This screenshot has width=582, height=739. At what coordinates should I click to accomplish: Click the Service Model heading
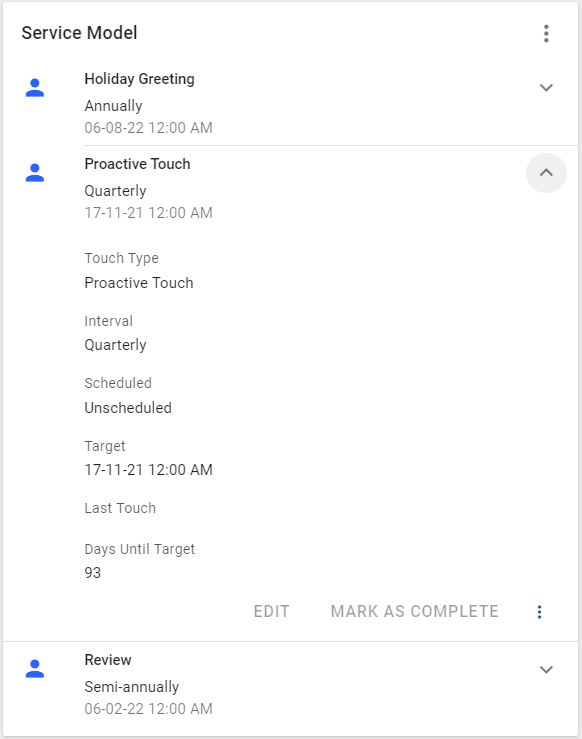79,33
